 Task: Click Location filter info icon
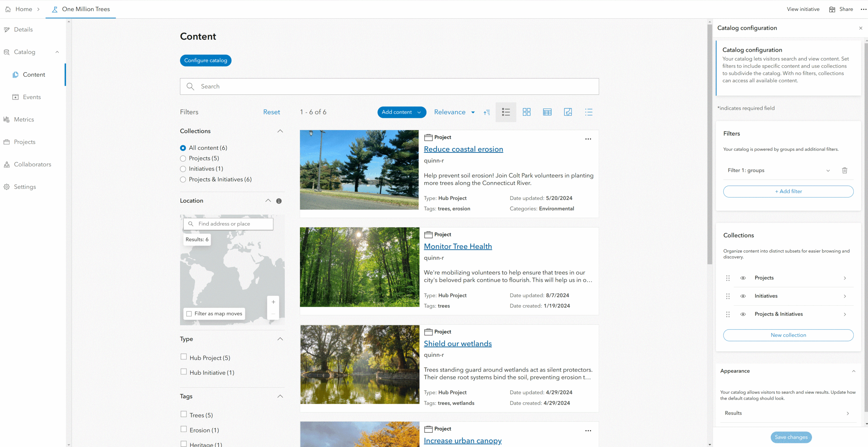tap(279, 201)
